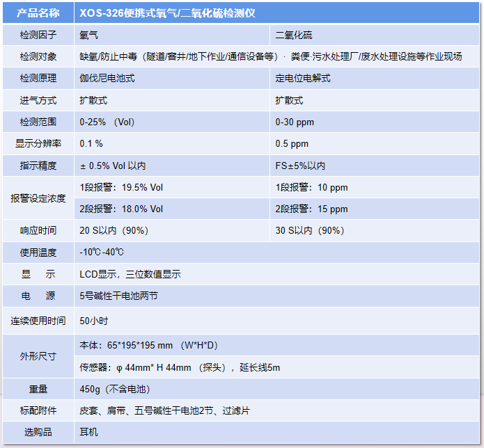Select 2段报警: 18.0% Vol
Image resolution: width=484 pixels, height=448 pixels.
pyautogui.click(x=121, y=209)
